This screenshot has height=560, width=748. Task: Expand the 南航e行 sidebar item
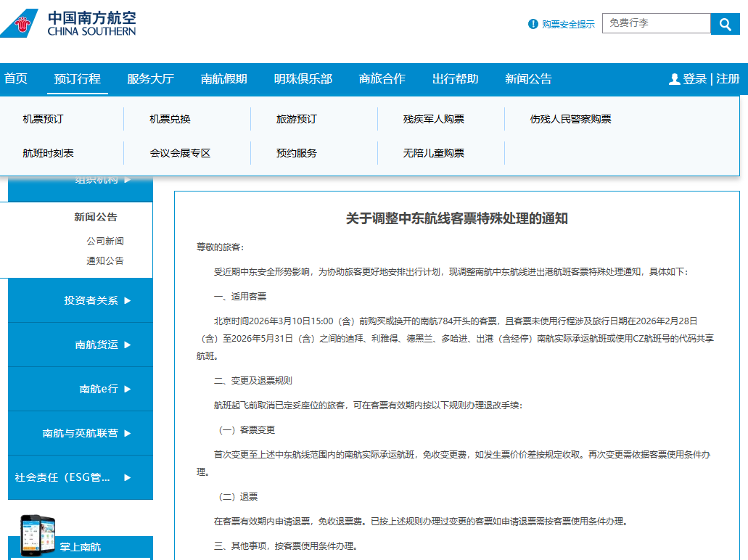(128, 389)
